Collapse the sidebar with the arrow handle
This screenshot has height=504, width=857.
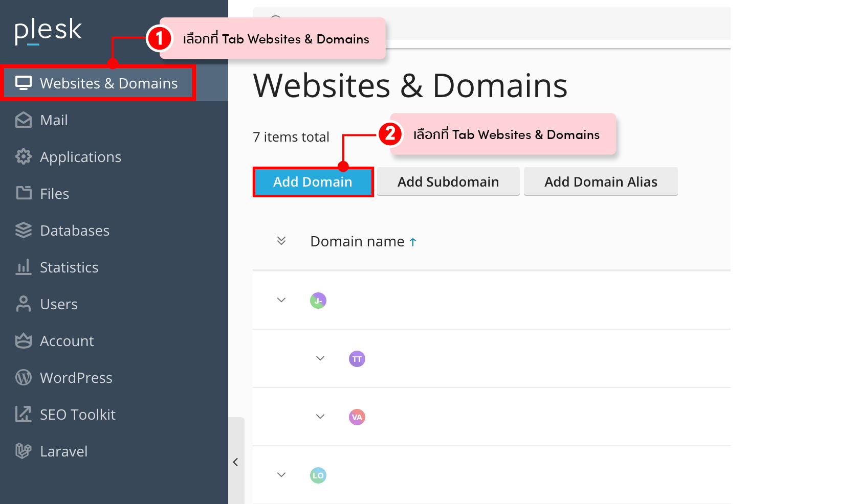click(236, 462)
